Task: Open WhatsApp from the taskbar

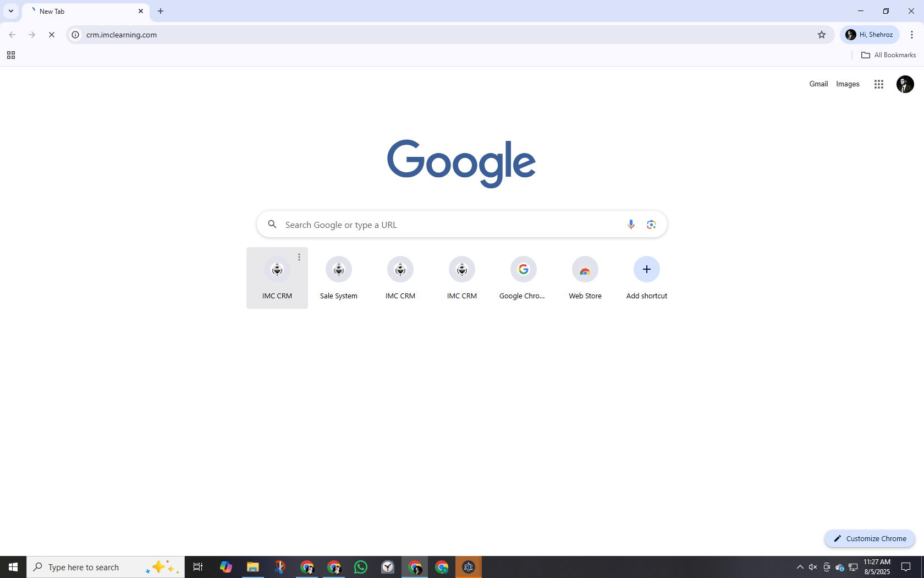Action: [x=361, y=567]
